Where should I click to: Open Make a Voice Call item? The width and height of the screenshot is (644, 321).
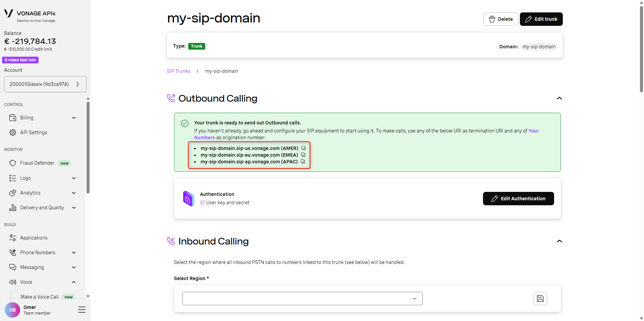point(40,297)
